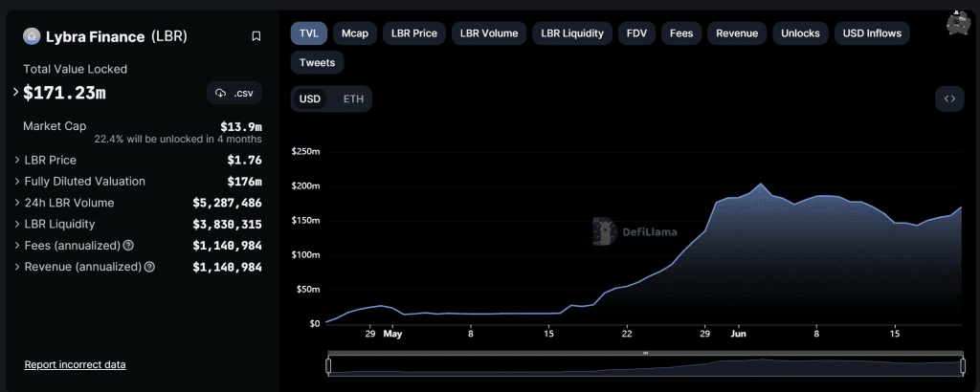Toggle the USD Inflows chart metric

point(872,33)
